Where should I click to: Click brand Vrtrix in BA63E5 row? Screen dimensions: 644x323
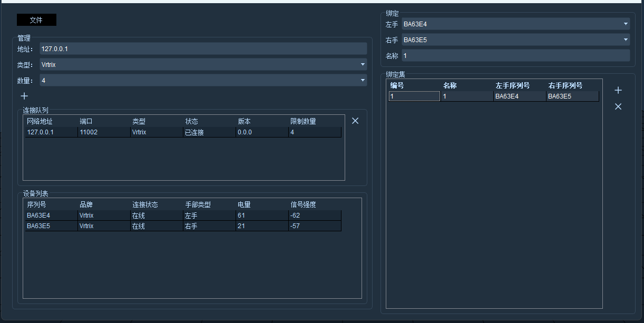click(104, 226)
